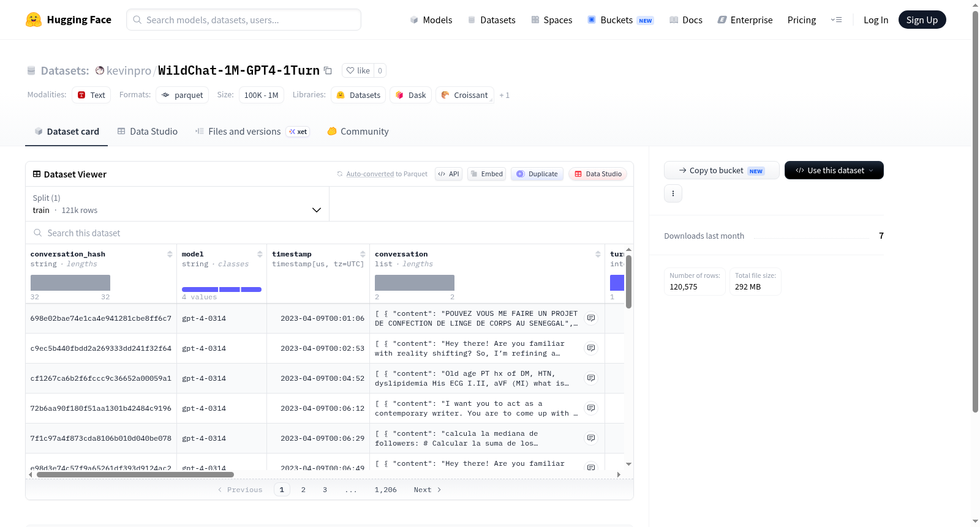Image resolution: width=980 pixels, height=527 pixels.
Task: Open the Spaces page
Action: pos(552,20)
